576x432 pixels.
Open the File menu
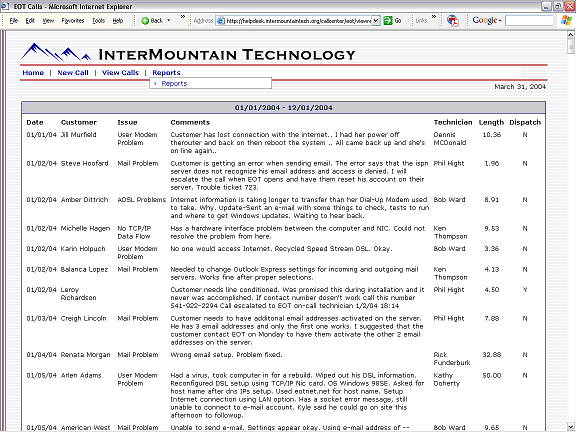click(14, 21)
